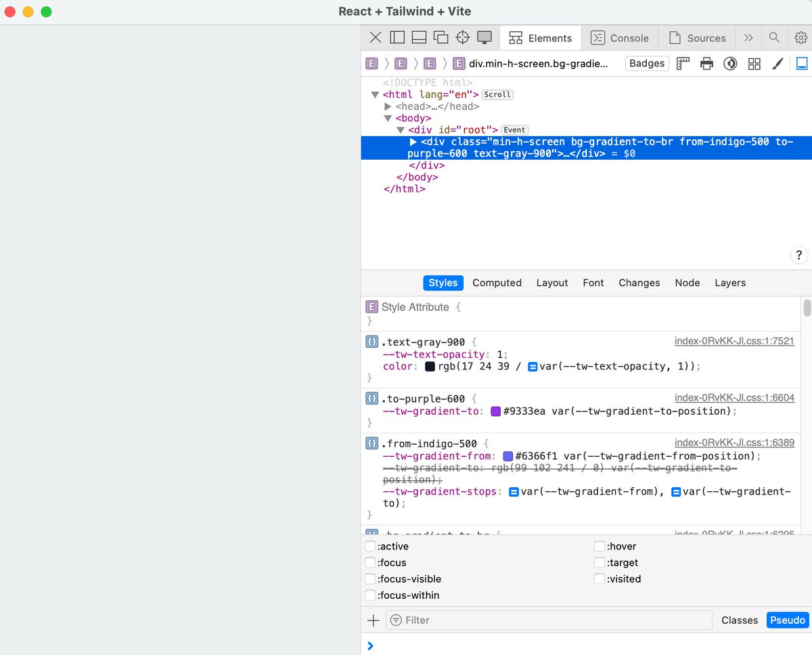Open device settings monitor icon

(484, 38)
